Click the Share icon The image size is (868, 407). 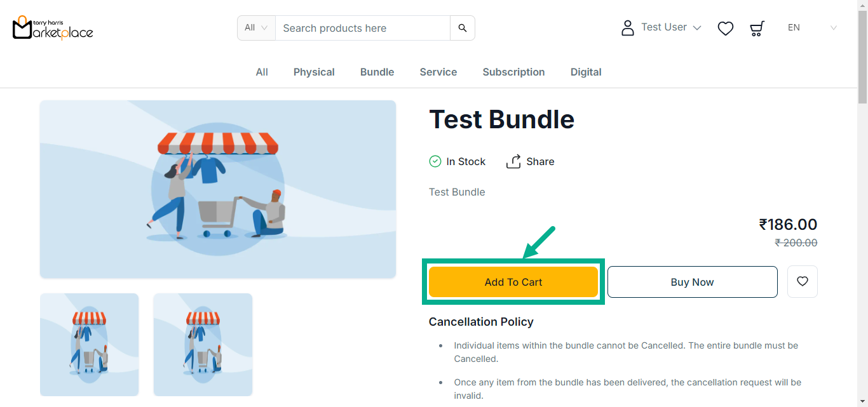coord(513,161)
